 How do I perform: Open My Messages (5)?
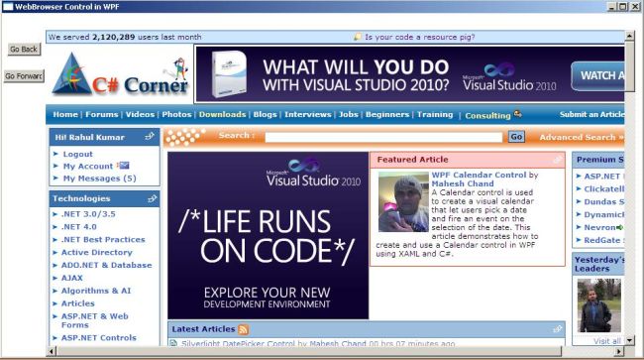coord(99,179)
